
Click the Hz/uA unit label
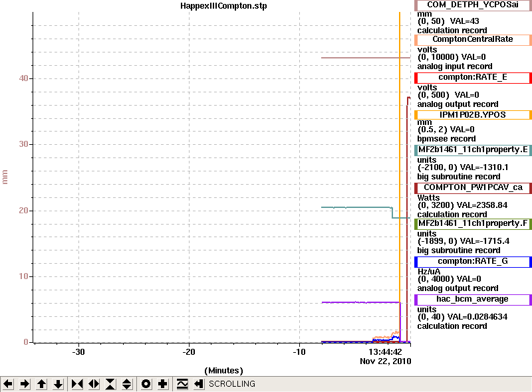point(428,272)
